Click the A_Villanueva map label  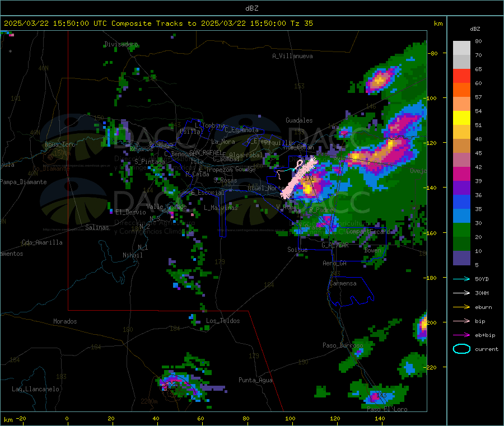coord(292,56)
